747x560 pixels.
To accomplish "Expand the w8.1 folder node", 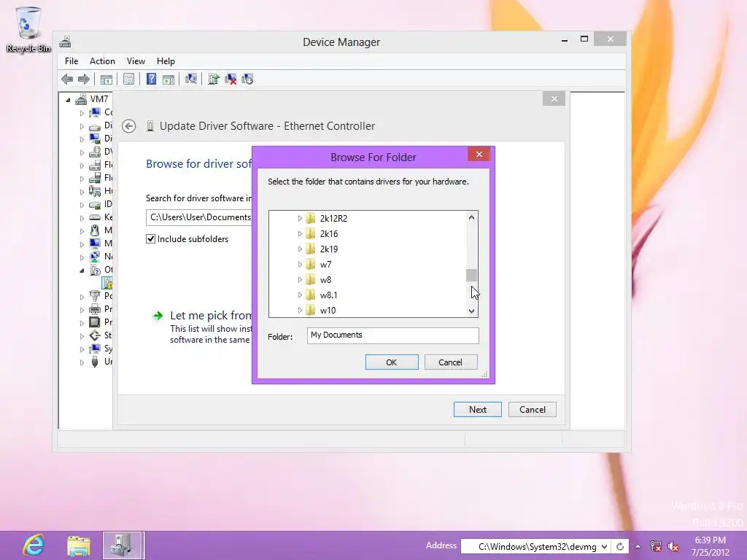I will pyautogui.click(x=300, y=295).
